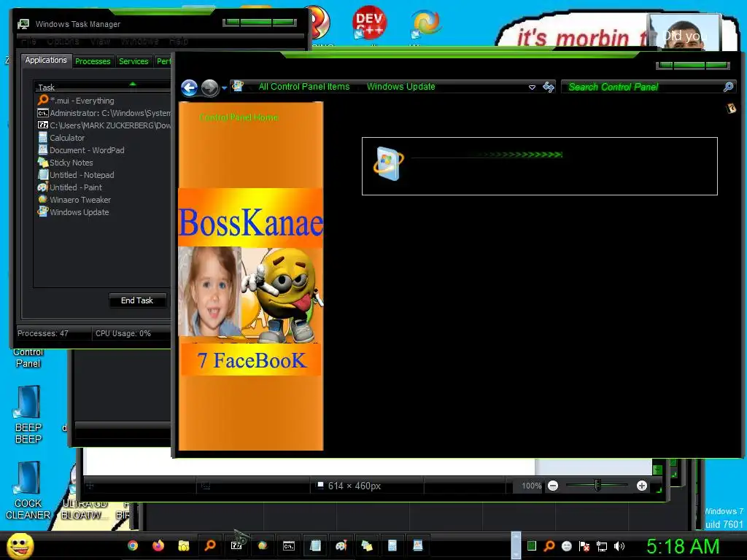Open the folder explorer taskbar icon
This screenshot has width=747, height=560.
click(183, 545)
